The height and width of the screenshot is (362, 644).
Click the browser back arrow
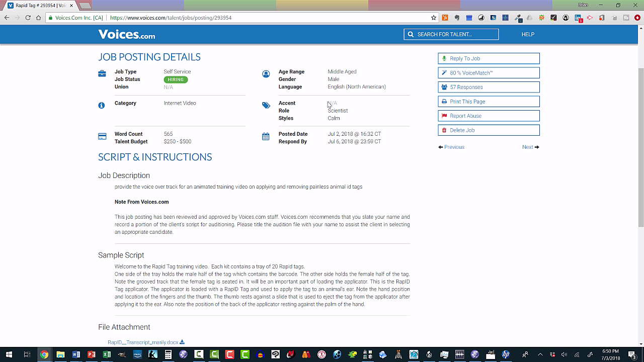7,18
